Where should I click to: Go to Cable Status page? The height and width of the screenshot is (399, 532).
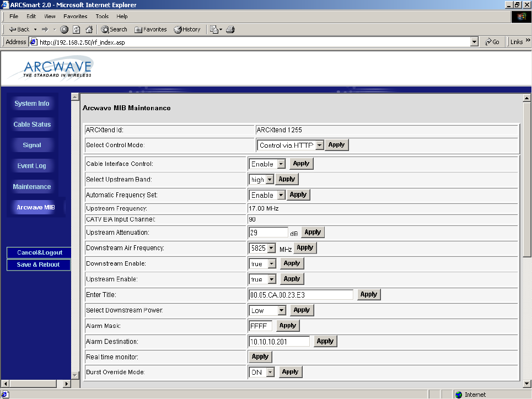coord(32,124)
